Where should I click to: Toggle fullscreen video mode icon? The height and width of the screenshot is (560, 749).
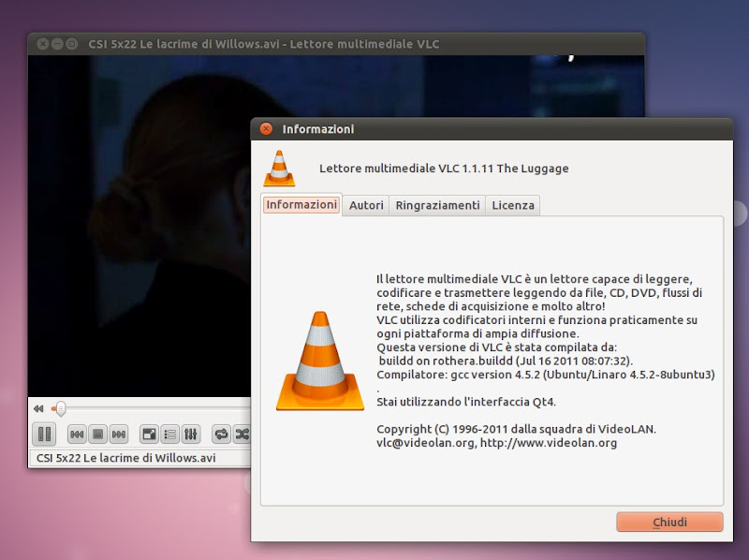point(149,435)
